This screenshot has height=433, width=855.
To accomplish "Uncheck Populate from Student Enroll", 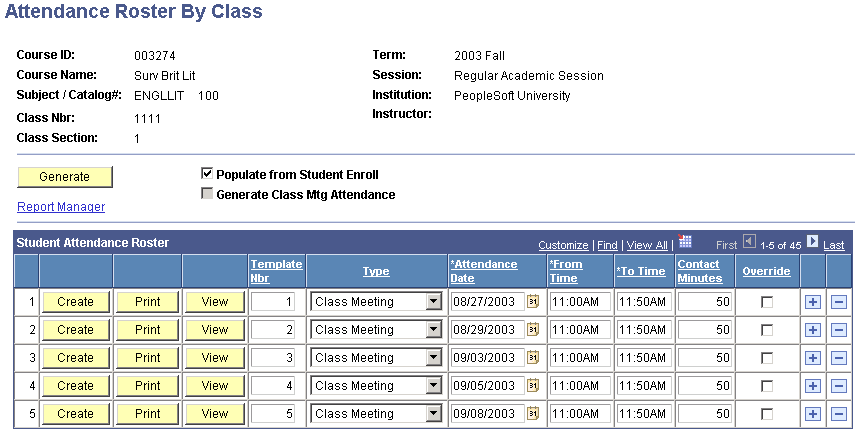I will click(207, 174).
